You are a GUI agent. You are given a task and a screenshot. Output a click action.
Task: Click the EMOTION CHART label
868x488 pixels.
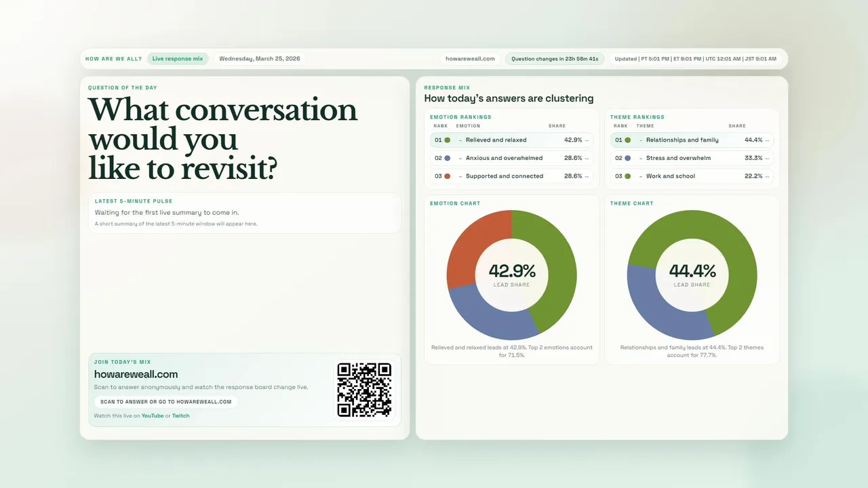[x=455, y=203]
